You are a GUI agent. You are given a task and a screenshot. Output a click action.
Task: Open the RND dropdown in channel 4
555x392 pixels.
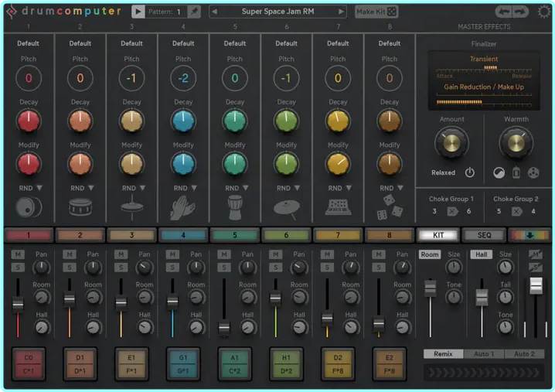point(185,188)
